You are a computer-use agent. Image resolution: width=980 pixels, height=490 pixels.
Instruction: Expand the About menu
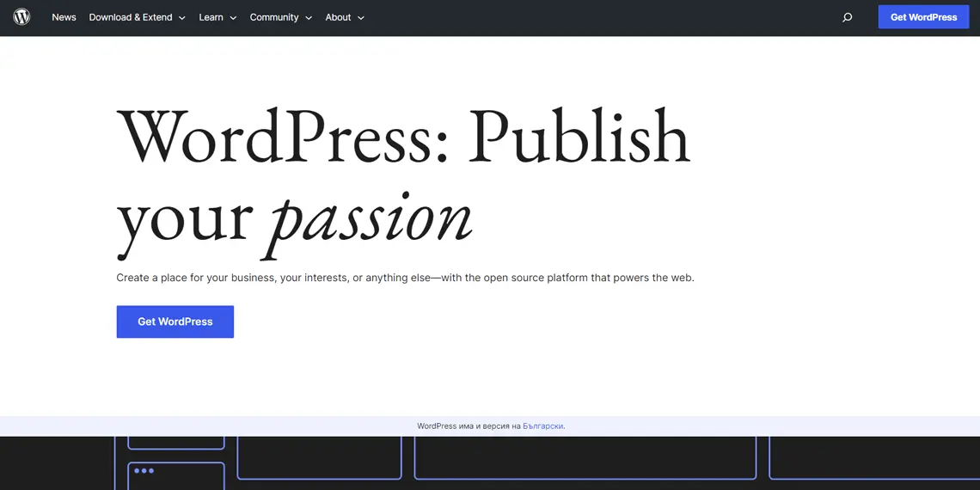point(345,17)
